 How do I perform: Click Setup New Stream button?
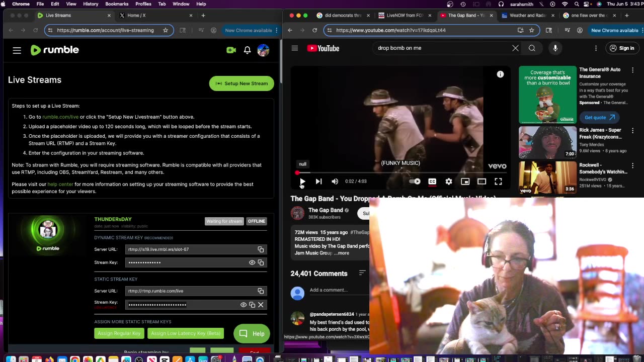[242, 83]
